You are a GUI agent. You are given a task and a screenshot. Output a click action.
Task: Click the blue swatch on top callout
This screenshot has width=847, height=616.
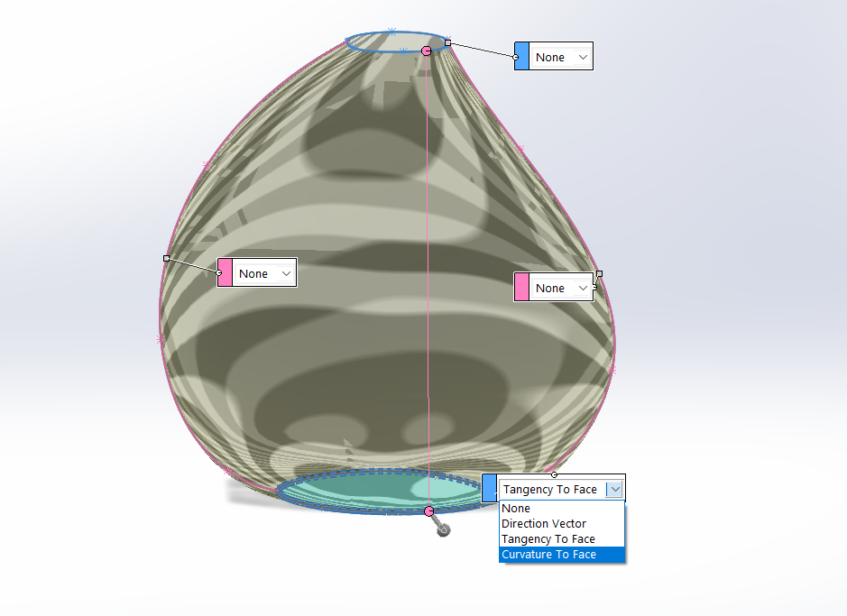click(x=521, y=57)
